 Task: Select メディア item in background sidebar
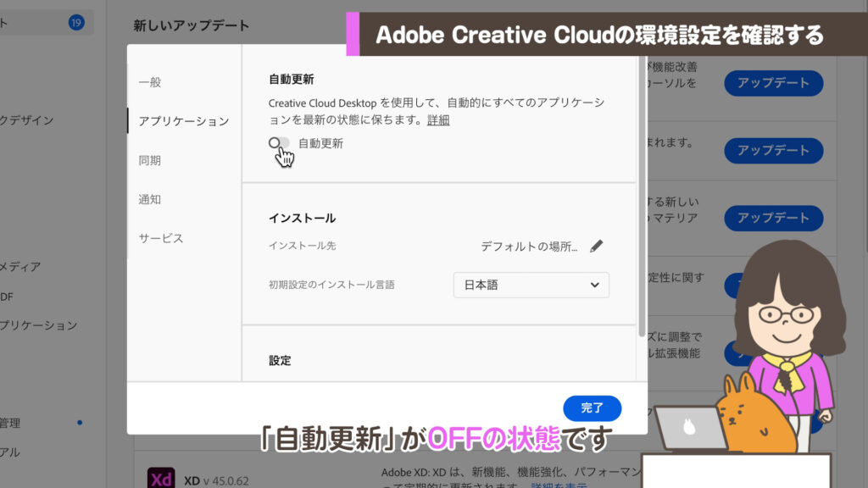(x=20, y=267)
